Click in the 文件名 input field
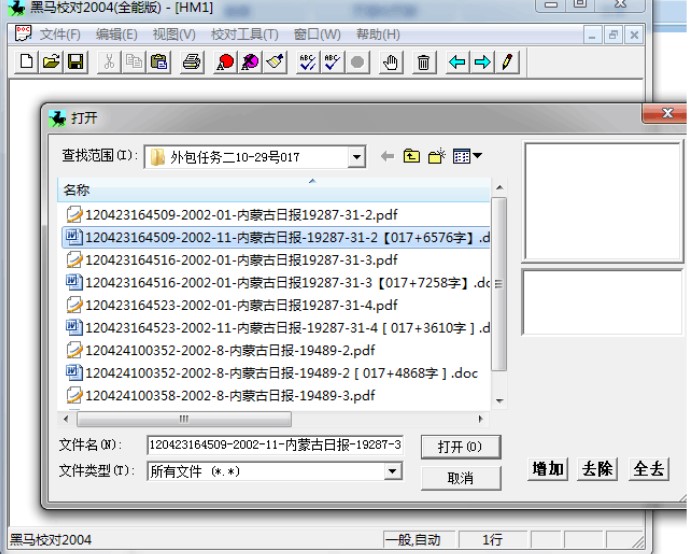The image size is (691, 554). [274, 445]
